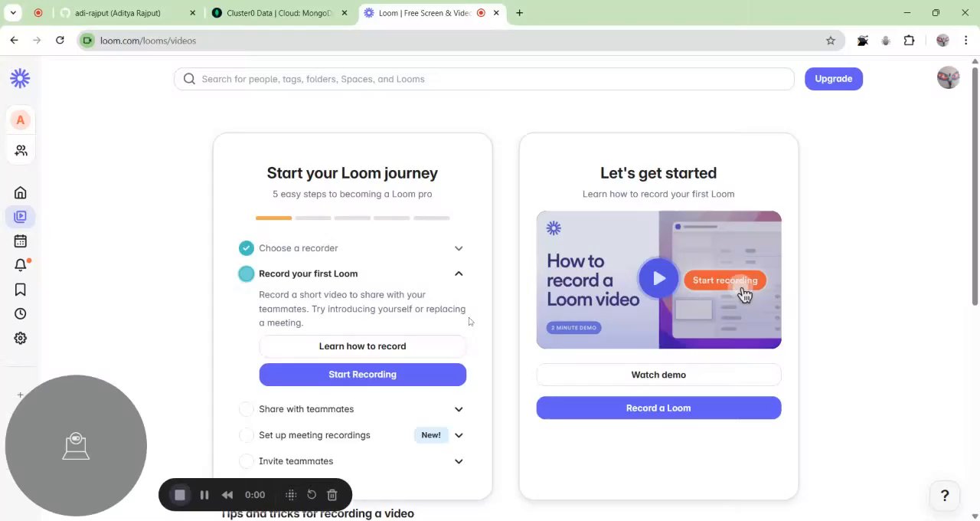Go to Home via sidebar house icon

[x=21, y=193]
